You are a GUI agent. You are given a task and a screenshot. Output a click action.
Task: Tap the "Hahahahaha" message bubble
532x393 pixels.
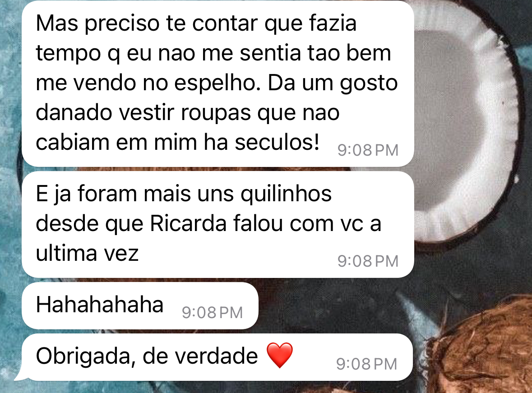[140, 305]
